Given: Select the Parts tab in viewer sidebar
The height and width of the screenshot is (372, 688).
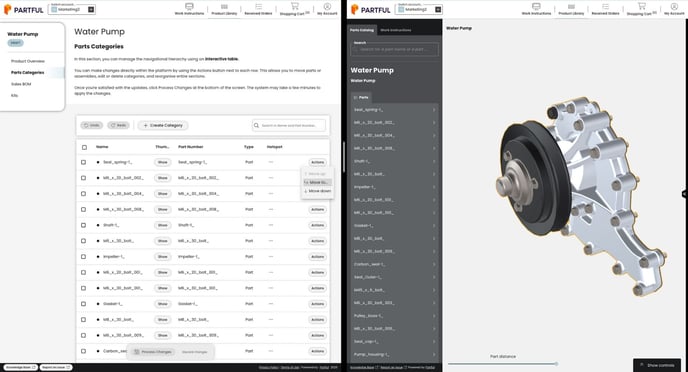Looking at the screenshot, I should [x=361, y=97].
